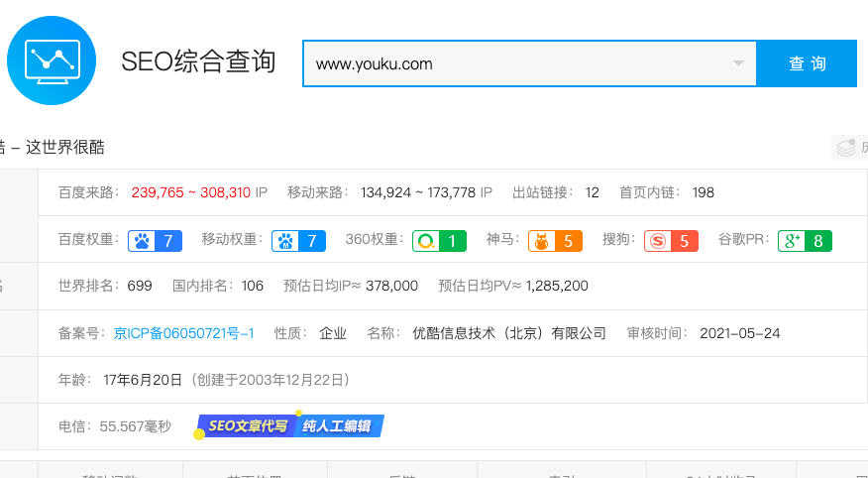The width and height of the screenshot is (868, 478).
Task: Click the 移动权重 paw badge
Action: (298, 241)
